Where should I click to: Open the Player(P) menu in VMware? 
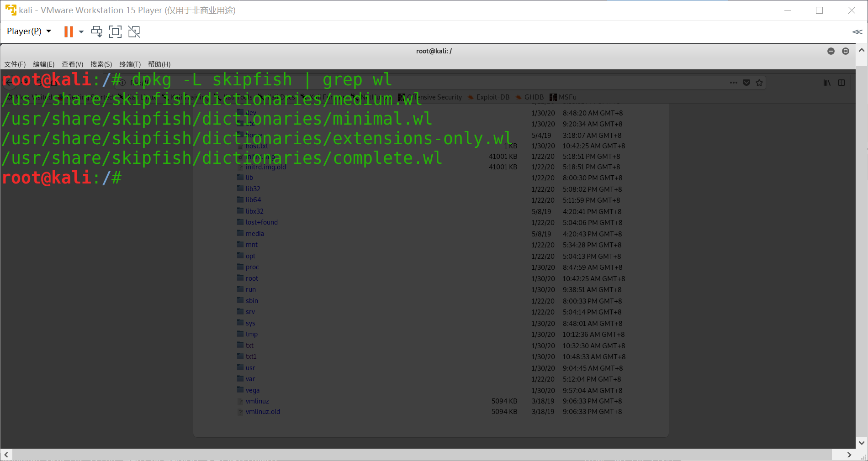(x=29, y=31)
